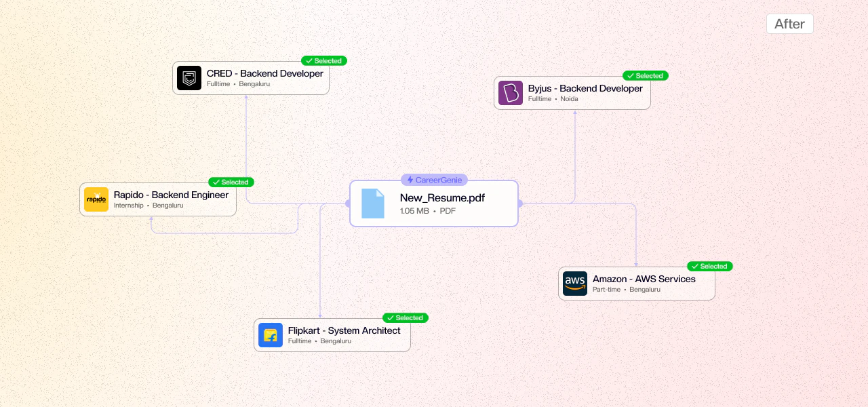Image resolution: width=868 pixels, height=407 pixels.
Task: Click the Flipkart blue logo icon
Action: (x=271, y=335)
